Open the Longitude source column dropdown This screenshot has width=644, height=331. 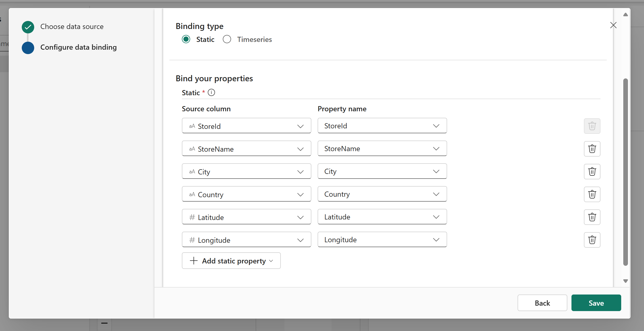coord(246,240)
